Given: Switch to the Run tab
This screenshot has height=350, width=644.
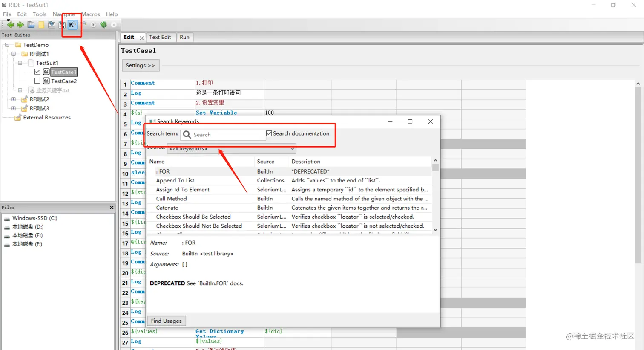Looking at the screenshot, I should (x=184, y=38).
